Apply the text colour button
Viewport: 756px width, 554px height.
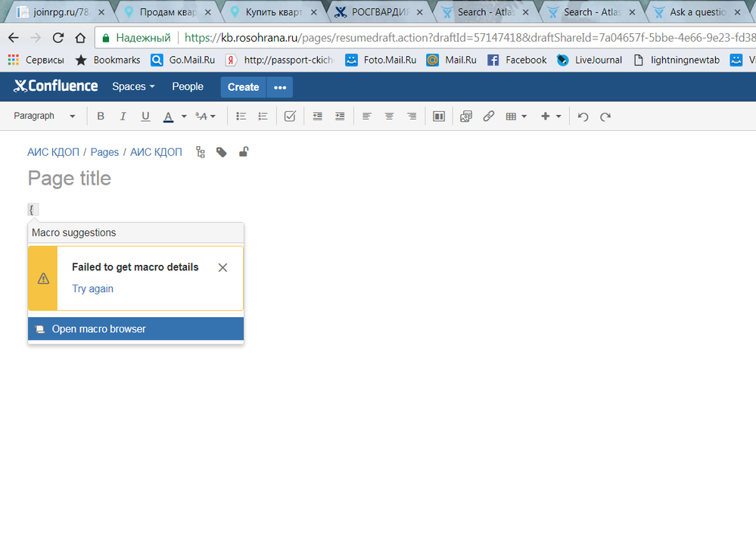click(168, 117)
